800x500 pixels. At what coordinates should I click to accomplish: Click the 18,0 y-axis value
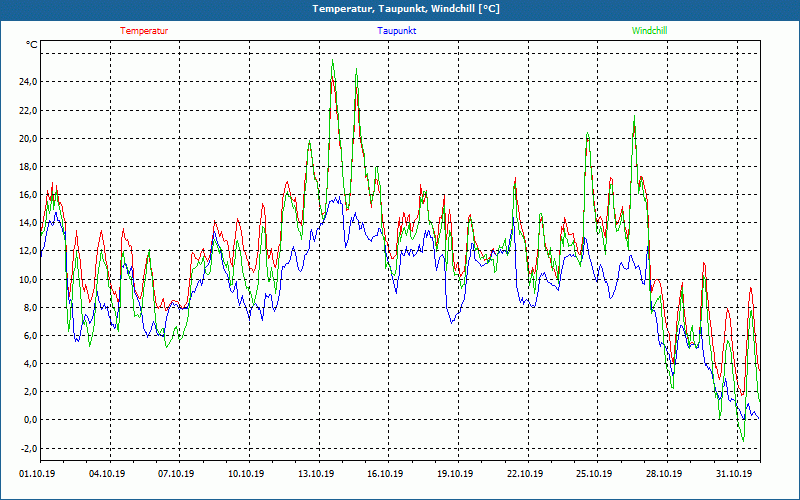point(28,166)
